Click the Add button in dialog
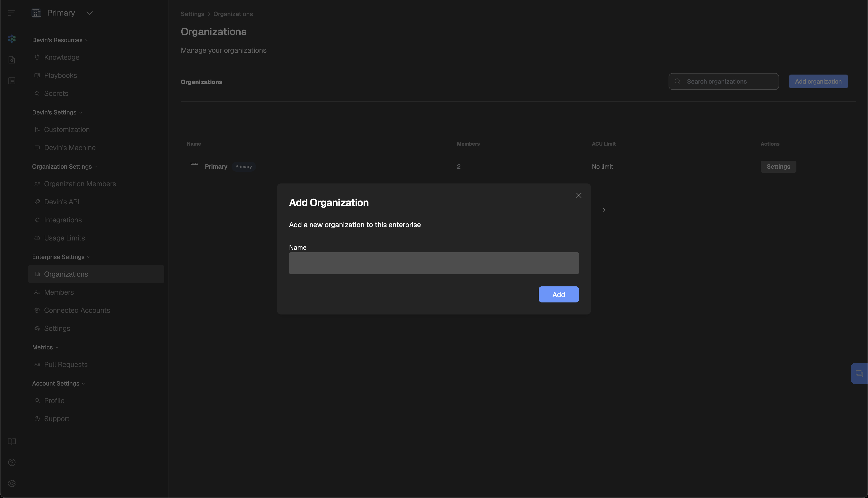This screenshot has width=868, height=498. click(x=558, y=294)
